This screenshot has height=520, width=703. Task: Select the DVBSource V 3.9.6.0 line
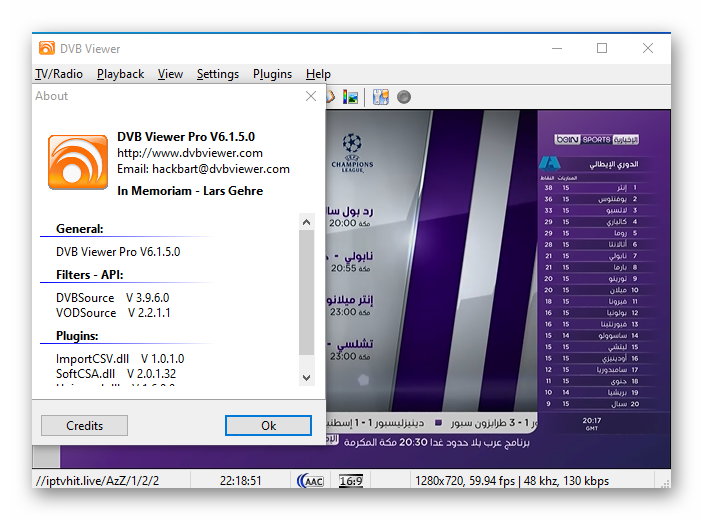click(x=113, y=298)
